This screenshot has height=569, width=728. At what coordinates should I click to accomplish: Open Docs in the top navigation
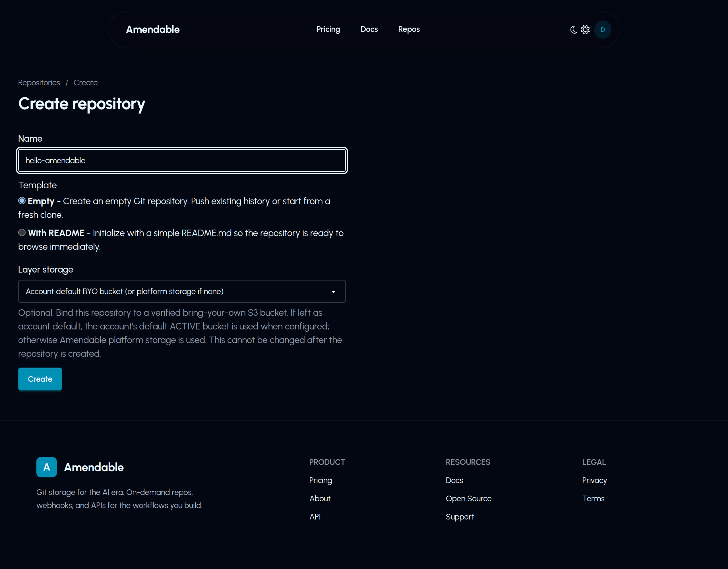point(369,29)
